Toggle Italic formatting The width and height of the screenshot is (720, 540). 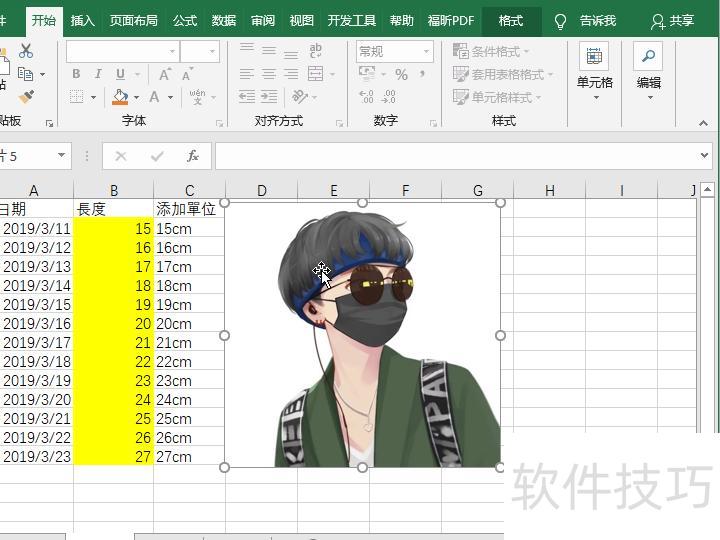(x=98, y=74)
